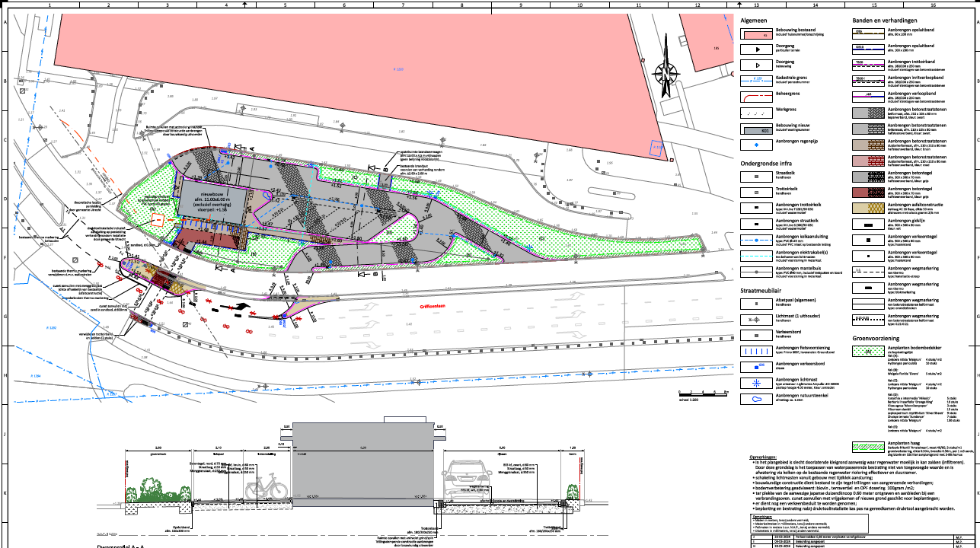Click the Algemeen legend heading
This screenshot has height=548, width=980.
[x=753, y=22]
